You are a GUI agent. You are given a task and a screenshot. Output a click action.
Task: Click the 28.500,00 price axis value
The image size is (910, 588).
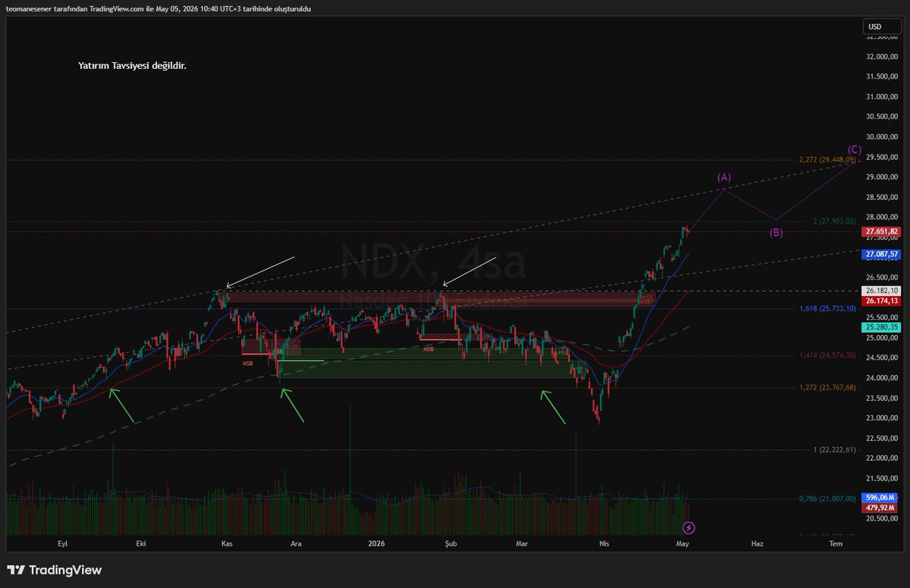[x=883, y=197]
